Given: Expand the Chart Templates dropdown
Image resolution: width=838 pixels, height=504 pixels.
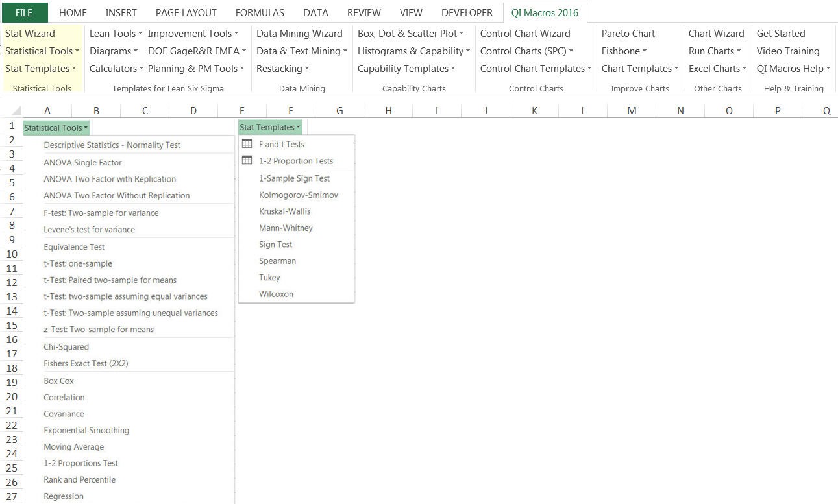Looking at the screenshot, I should (639, 68).
